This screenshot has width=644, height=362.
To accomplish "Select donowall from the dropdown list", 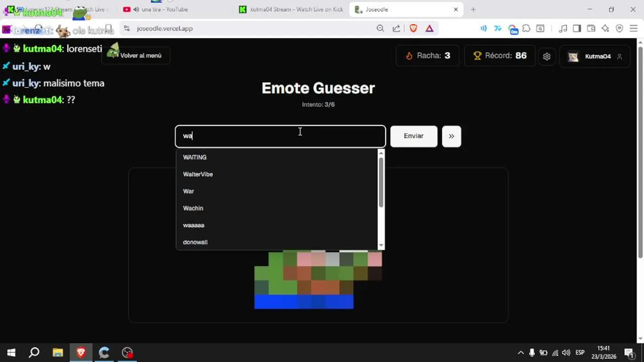I will pos(277,242).
